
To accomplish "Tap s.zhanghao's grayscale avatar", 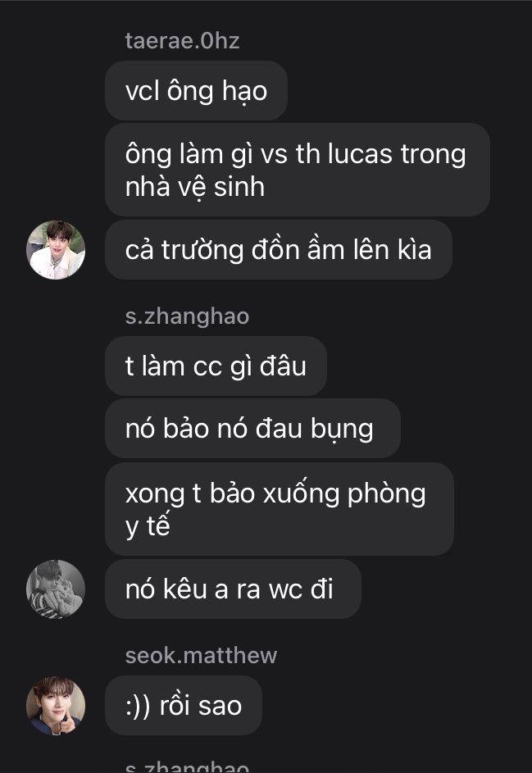I will (x=56, y=589).
